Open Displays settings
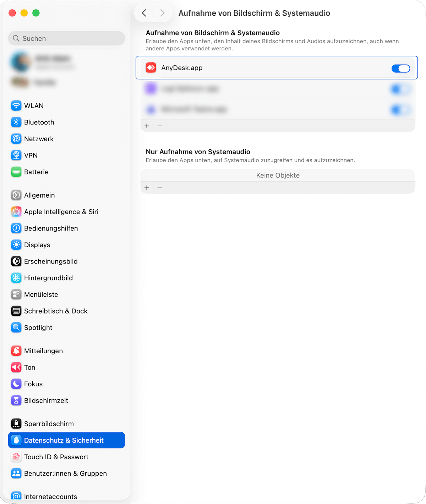 point(37,245)
